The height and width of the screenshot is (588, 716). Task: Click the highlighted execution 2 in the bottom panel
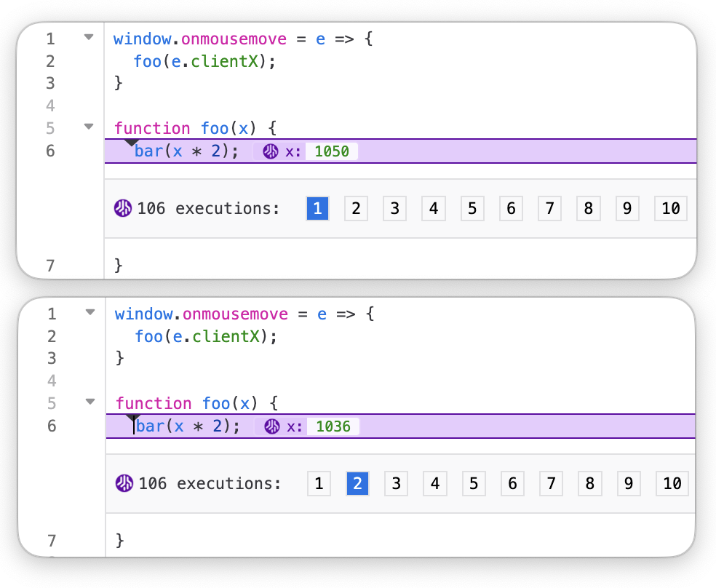click(357, 483)
